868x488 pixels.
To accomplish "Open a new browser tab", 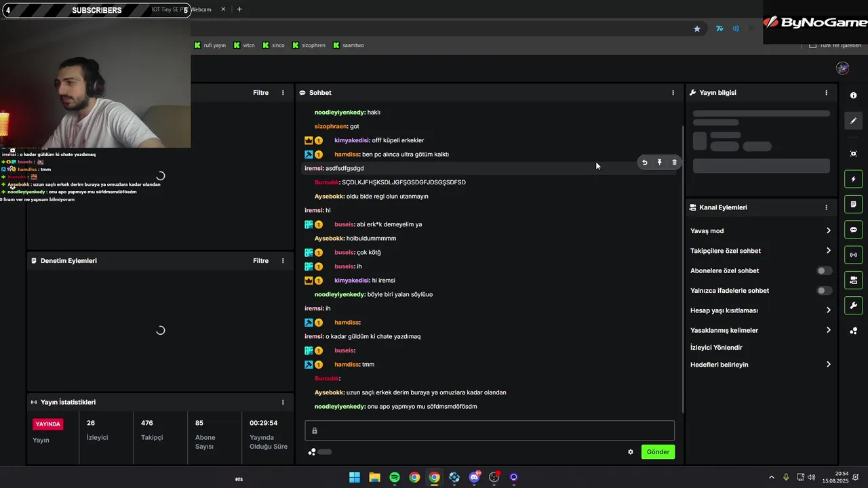I will click(239, 9).
